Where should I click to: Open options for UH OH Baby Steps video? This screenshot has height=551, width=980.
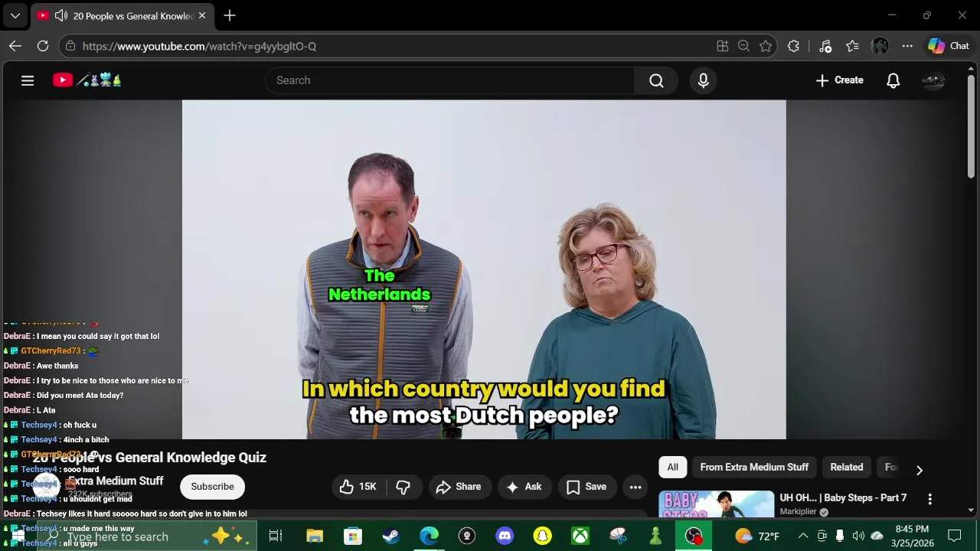[929, 499]
